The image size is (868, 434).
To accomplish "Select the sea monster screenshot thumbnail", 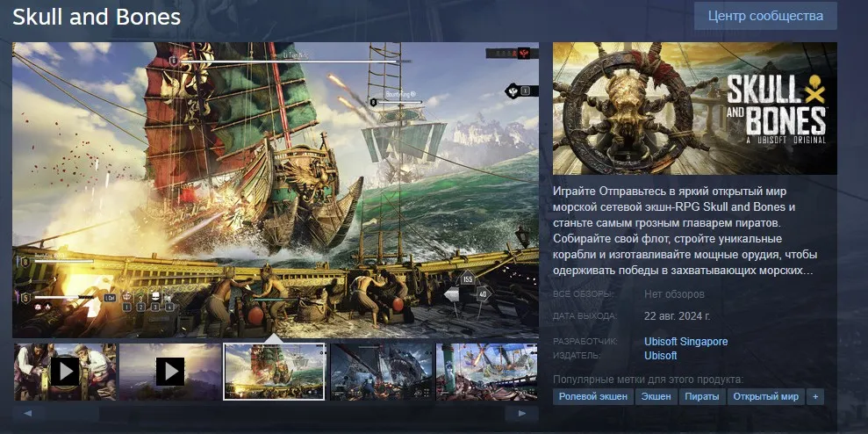I will [x=382, y=372].
